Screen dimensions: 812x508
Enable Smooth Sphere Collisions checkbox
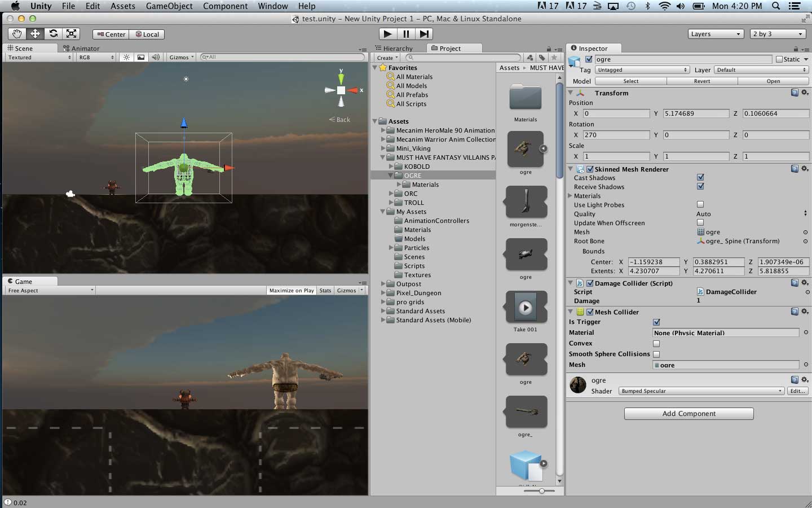(656, 354)
